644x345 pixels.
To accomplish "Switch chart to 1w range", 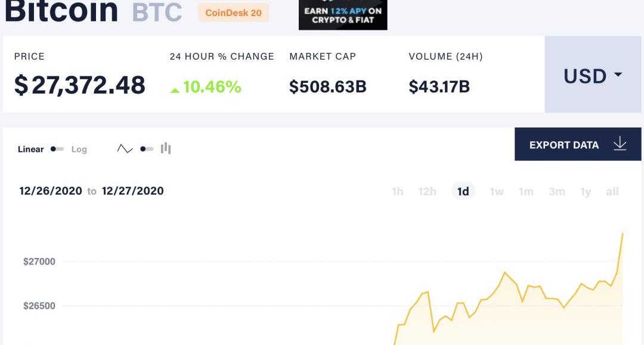I will click(x=497, y=192).
